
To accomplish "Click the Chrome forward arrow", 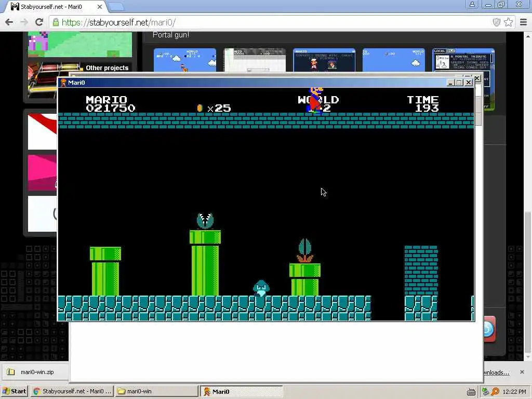I will (24, 22).
